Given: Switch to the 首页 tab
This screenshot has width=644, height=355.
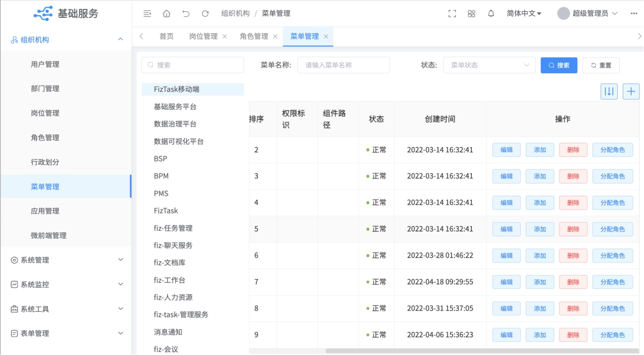Looking at the screenshot, I should [166, 37].
